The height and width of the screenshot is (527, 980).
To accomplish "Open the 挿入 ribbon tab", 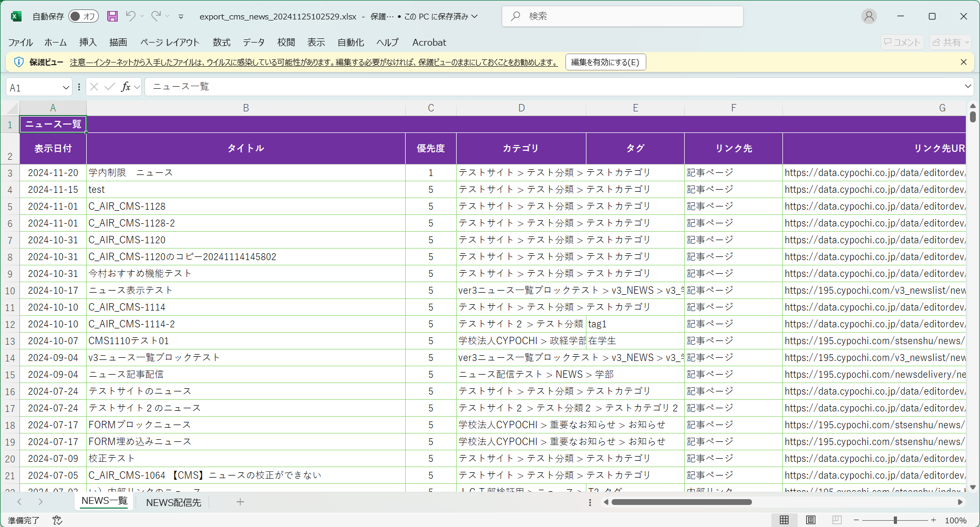I will [88, 43].
